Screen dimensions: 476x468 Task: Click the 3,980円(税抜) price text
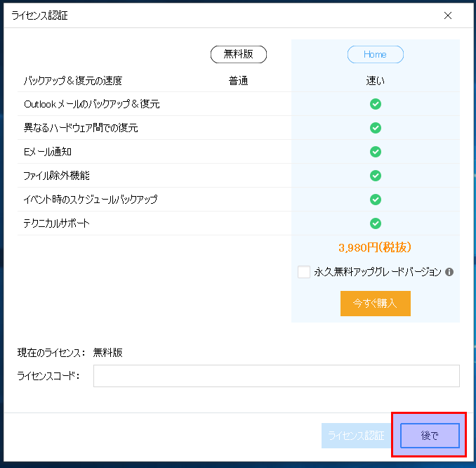(375, 247)
